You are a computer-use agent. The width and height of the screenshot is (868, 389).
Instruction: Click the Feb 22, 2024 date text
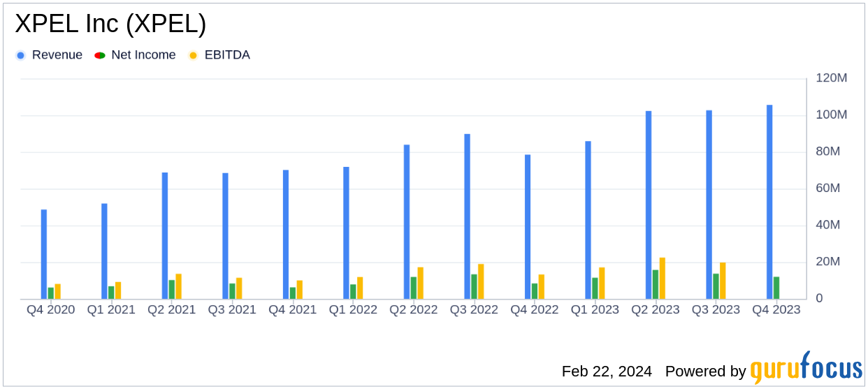(607, 372)
